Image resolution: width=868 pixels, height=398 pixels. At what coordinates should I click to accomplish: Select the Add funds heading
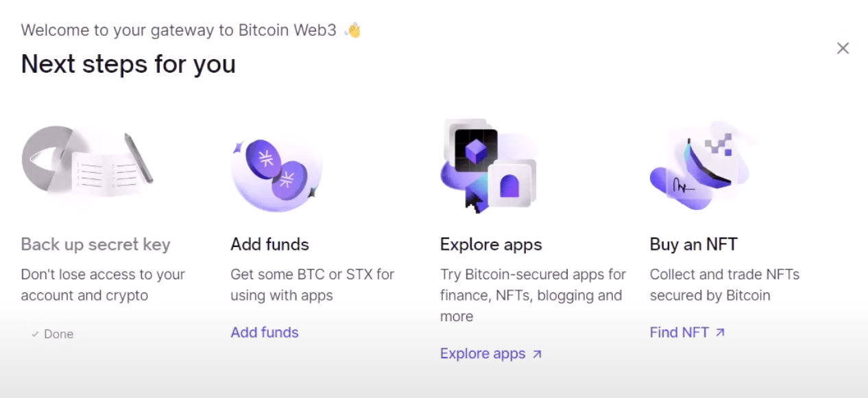[x=269, y=244]
